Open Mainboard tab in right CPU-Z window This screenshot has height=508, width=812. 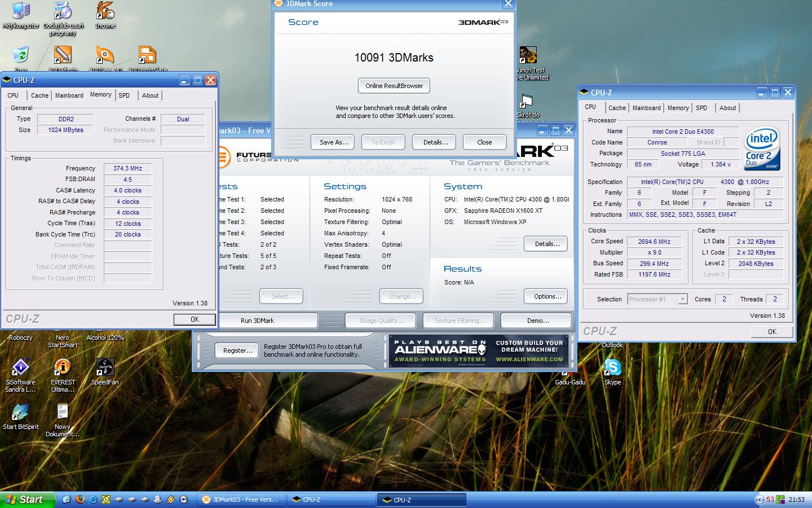(x=646, y=108)
